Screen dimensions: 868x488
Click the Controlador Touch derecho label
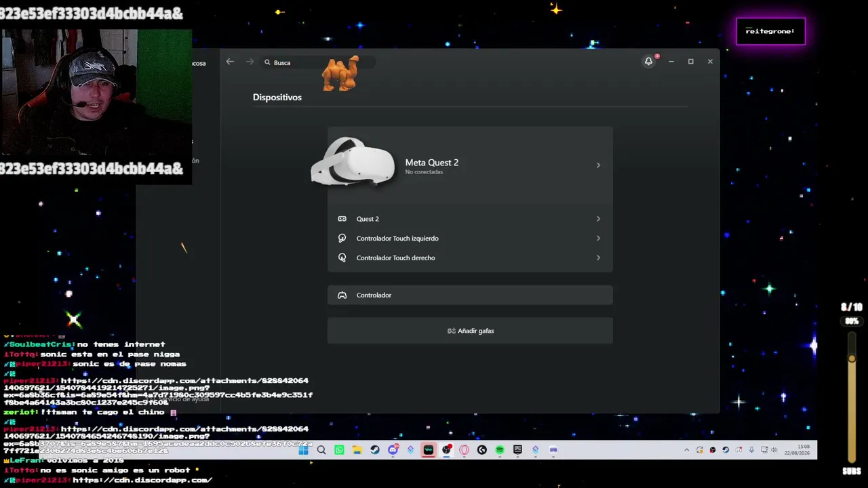[396, 258]
